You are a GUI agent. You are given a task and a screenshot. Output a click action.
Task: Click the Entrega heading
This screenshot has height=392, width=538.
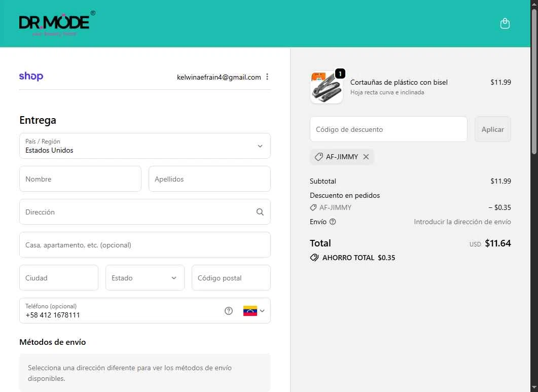point(38,120)
